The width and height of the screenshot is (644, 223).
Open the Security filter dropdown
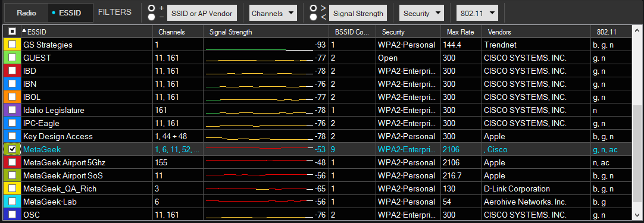point(421,13)
